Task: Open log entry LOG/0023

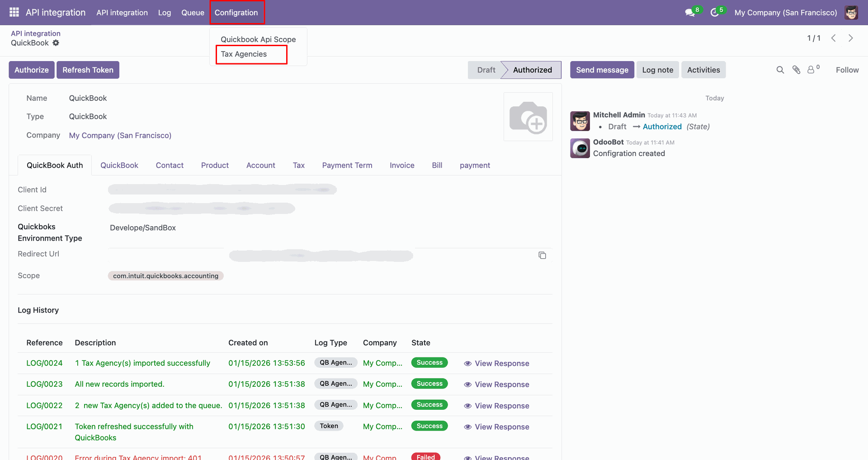Action: click(x=44, y=384)
